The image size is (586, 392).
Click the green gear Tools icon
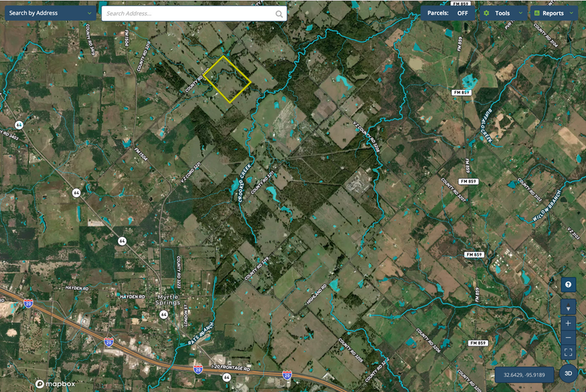(x=486, y=13)
